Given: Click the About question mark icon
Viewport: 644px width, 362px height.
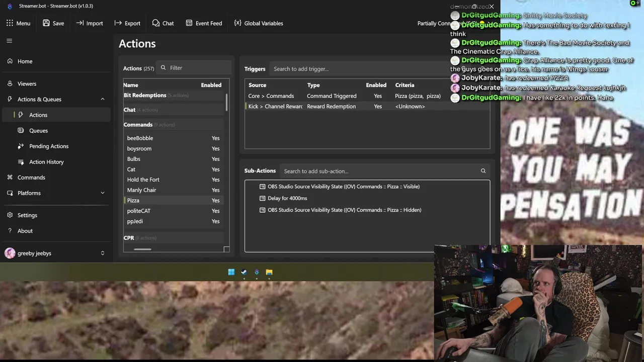Looking at the screenshot, I should (10, 231).
